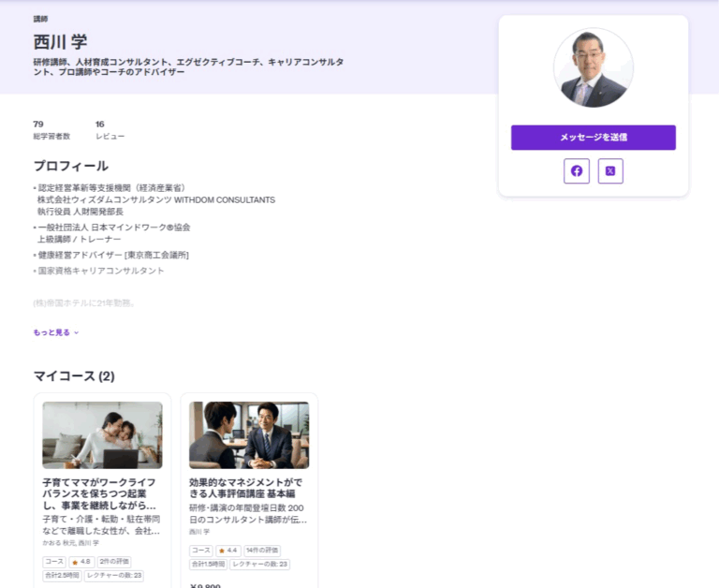Open the instructor's Facebook profile link
Image resolution: width=719 pixels, height=588 pixels.
tap(577, 171)
